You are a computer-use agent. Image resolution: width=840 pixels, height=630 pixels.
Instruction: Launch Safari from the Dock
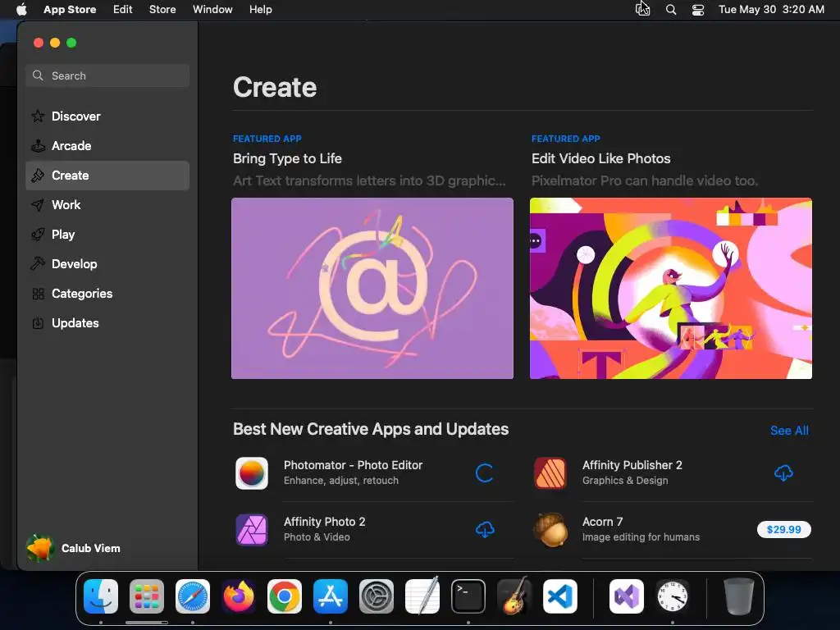point(193,596)
